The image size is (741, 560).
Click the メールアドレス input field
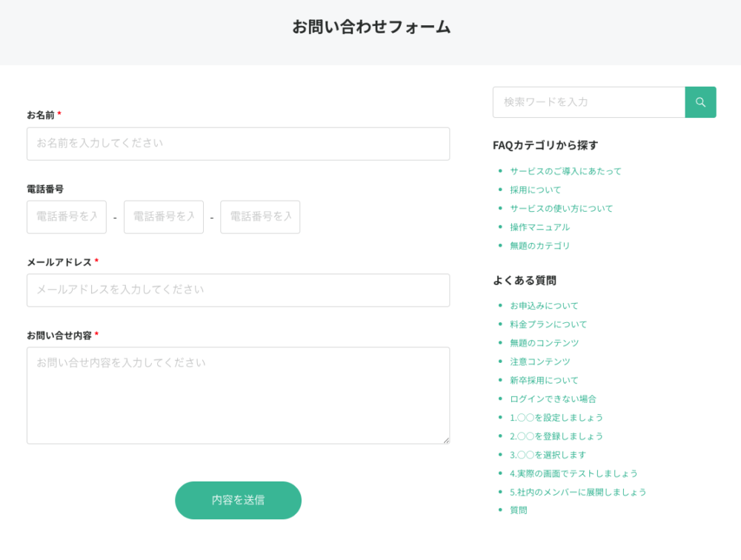(238, 290)
